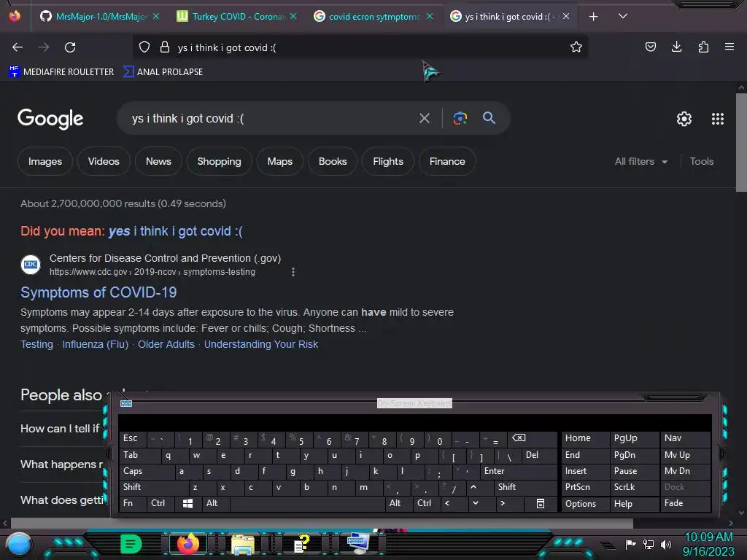Reload the current page

point(70,47)
